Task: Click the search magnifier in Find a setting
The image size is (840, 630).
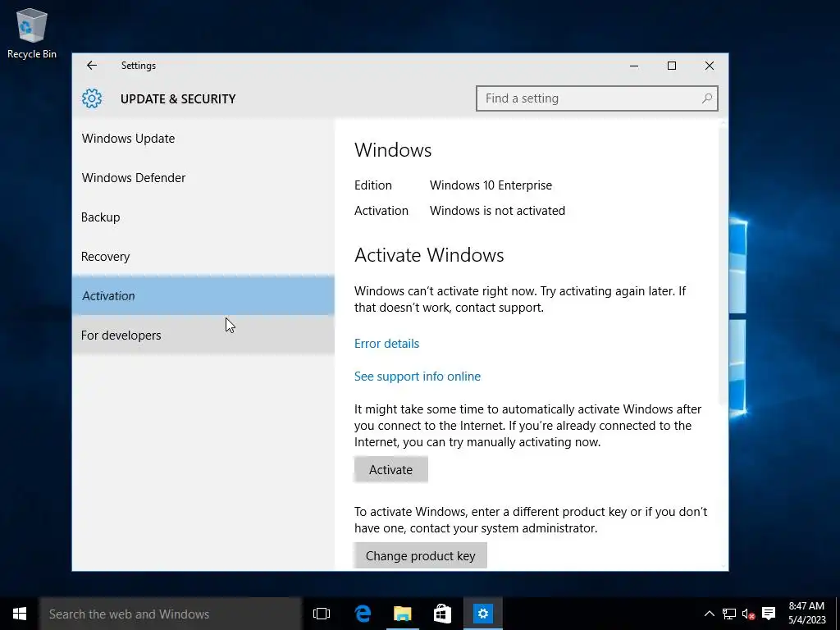Action: (706, 98)
